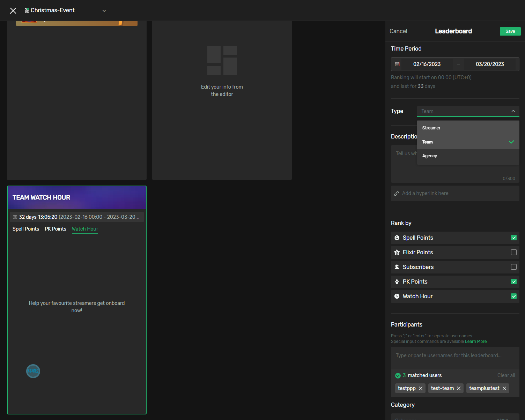
Task: Expand the Christmas-Event page dropdown chevron
Action: coord(104,11)
